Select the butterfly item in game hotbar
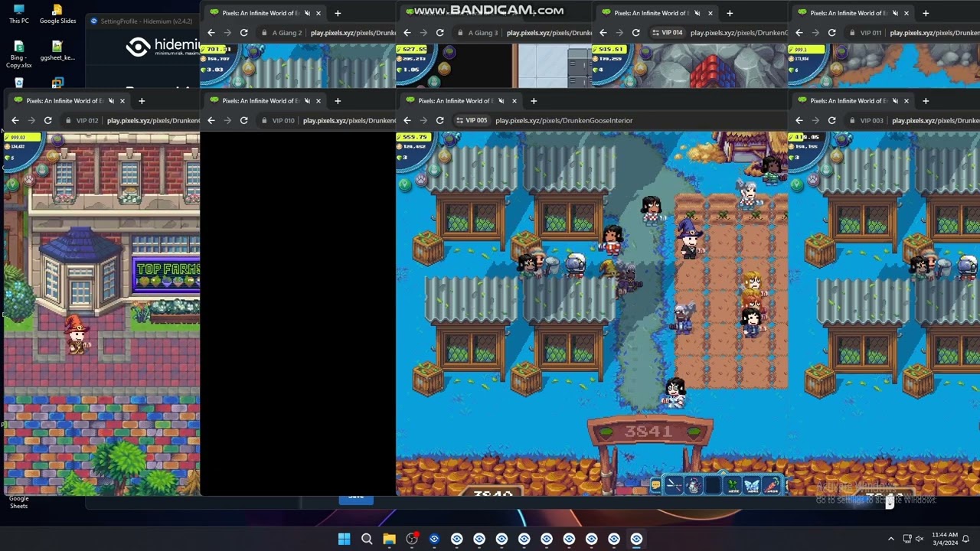 752,485
